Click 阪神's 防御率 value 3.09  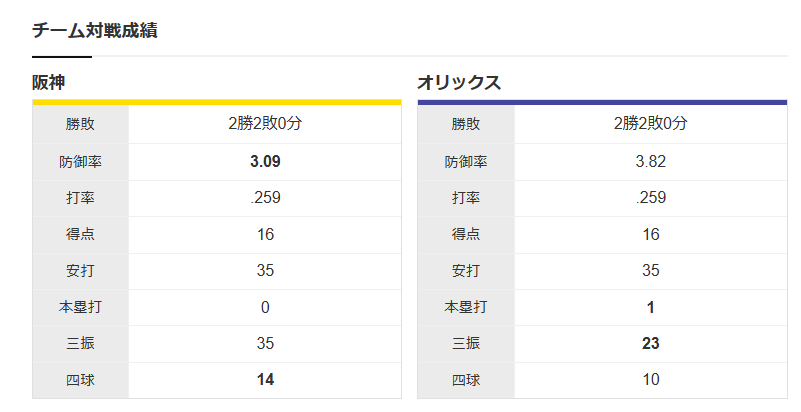pyautogui.click(x=265, y=161)
